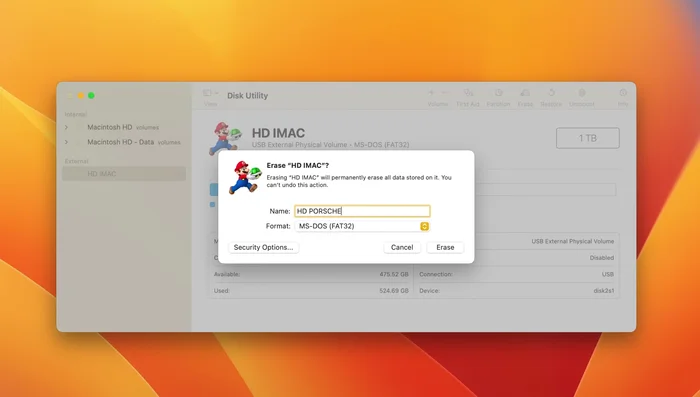Click the 475.52 GB available value
The width and height of the screenshot is (700, 397).
(x=394, y=274)
